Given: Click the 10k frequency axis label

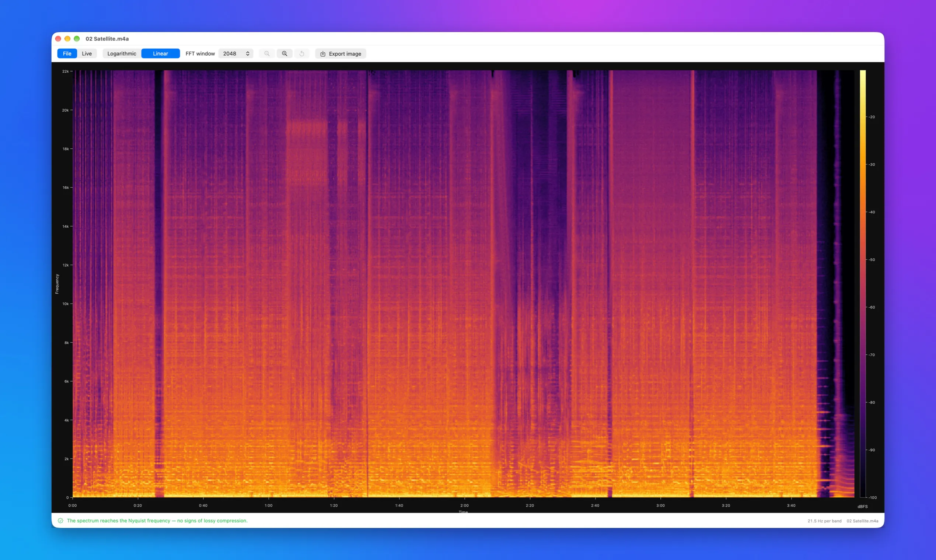Looking at the screenshot, I should (x=66, y=304).
